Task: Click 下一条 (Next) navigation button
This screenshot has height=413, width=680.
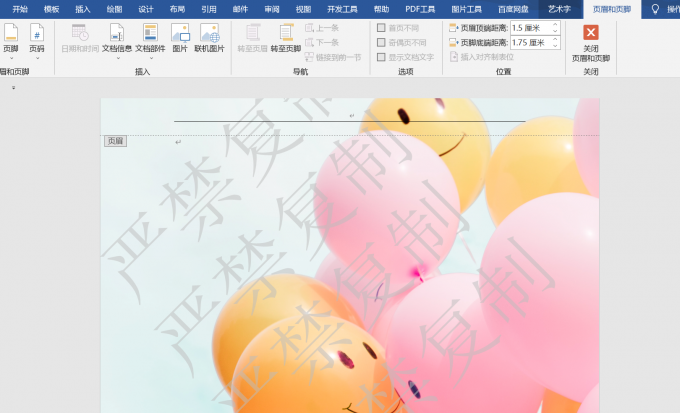Action: [322, 43]
